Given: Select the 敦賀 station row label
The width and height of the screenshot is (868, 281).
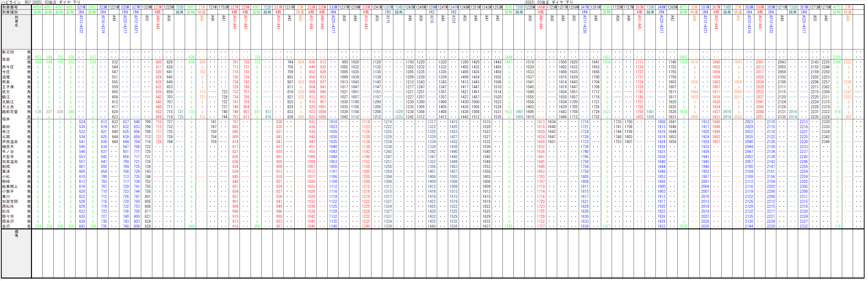Looking at the screenshot, I should click(x=6, y=59).
